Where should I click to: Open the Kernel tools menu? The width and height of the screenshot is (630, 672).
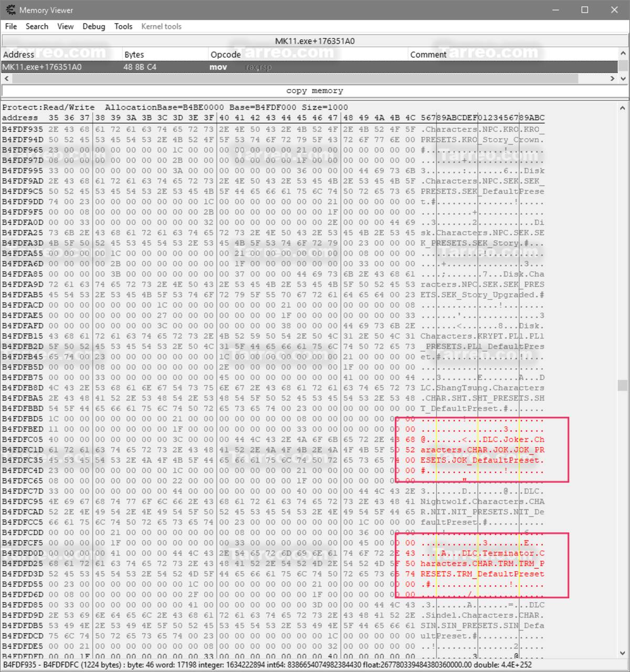(161, 26)
